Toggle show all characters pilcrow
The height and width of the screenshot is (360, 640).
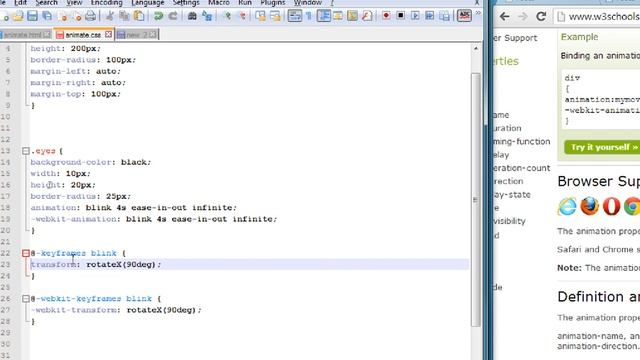coord(309,16)
